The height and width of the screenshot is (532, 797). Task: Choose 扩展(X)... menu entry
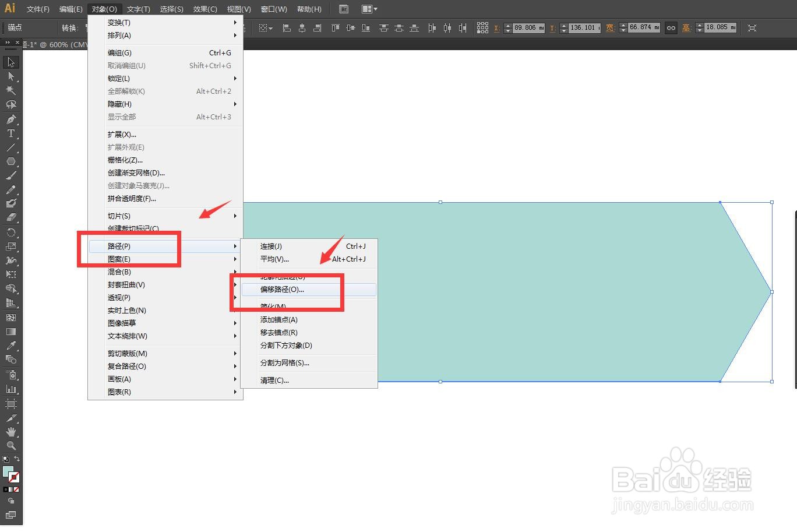165,135
